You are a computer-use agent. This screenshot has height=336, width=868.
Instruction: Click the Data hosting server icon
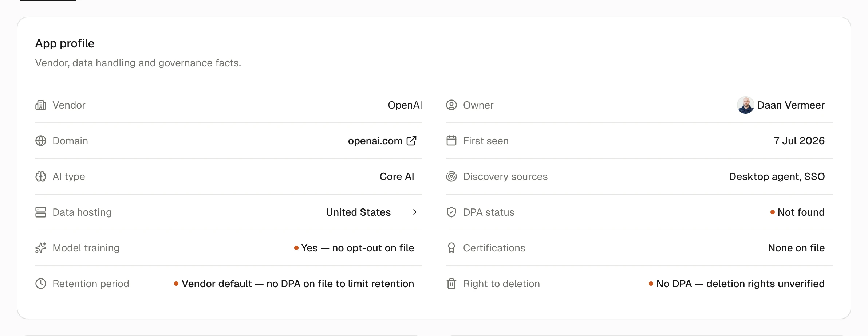click(41, 212)
